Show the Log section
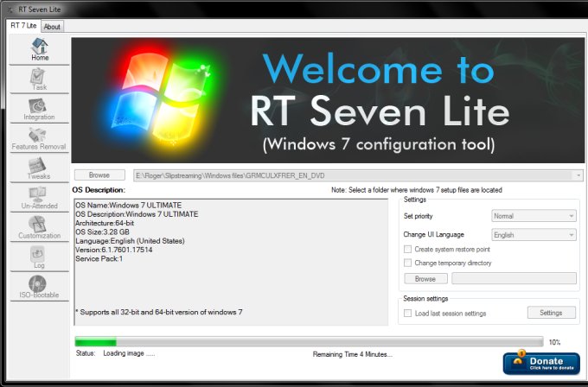 click(x=40, y=257)
